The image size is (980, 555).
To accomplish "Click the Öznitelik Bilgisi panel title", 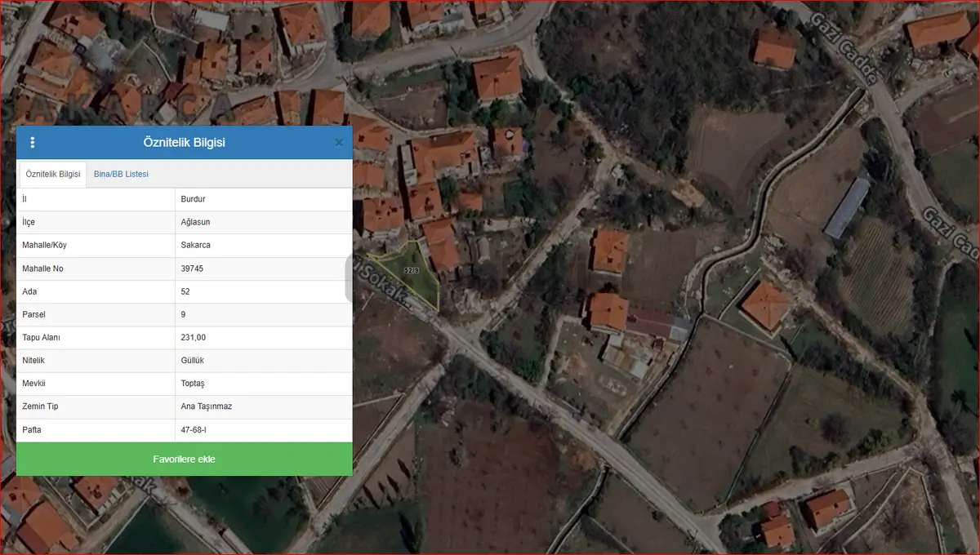I will [x=185, y=142].
